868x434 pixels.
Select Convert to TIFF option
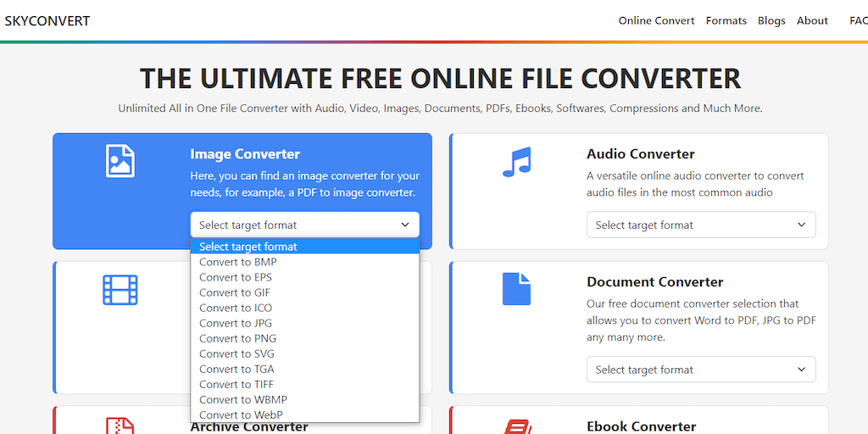click(x=305, y=384)
